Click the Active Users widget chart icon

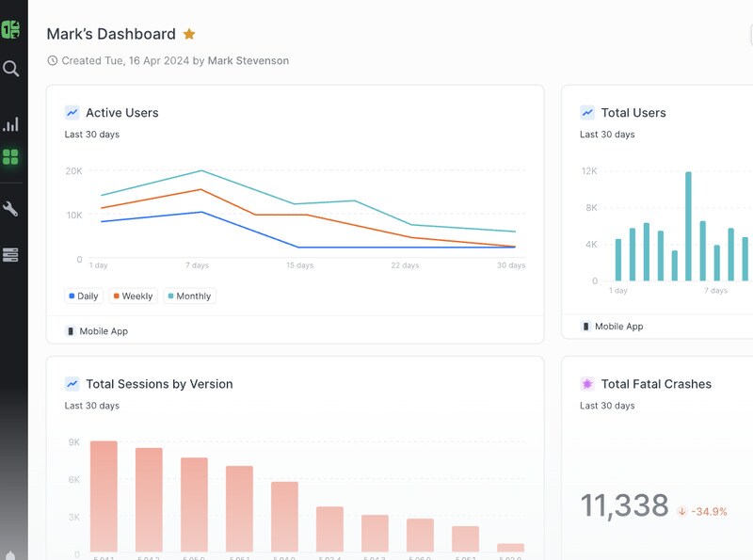[x=72, y=113]
